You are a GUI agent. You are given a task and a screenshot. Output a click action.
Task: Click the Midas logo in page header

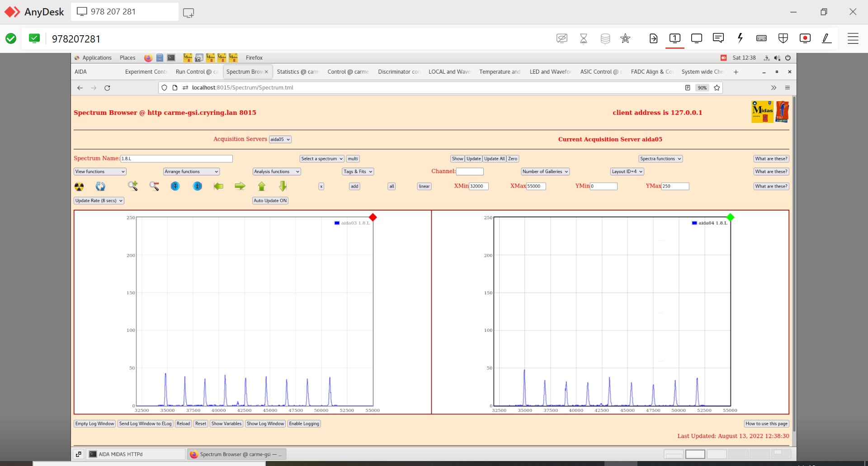tap(762, 112)
